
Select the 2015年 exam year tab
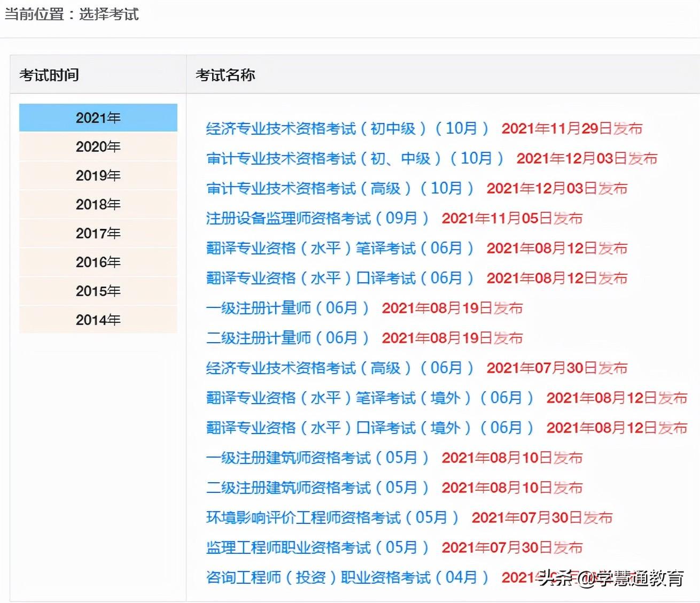98,291
